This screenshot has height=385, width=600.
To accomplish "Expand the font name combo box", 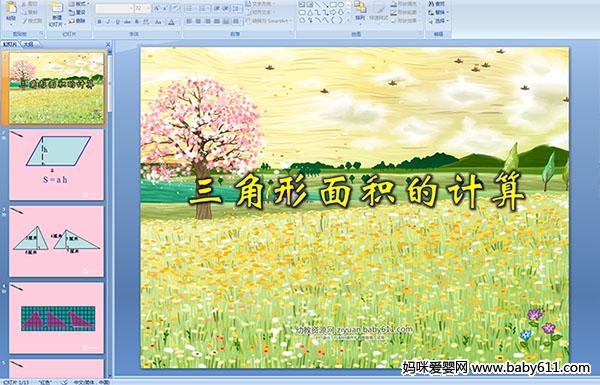I will tap(131, 8).
